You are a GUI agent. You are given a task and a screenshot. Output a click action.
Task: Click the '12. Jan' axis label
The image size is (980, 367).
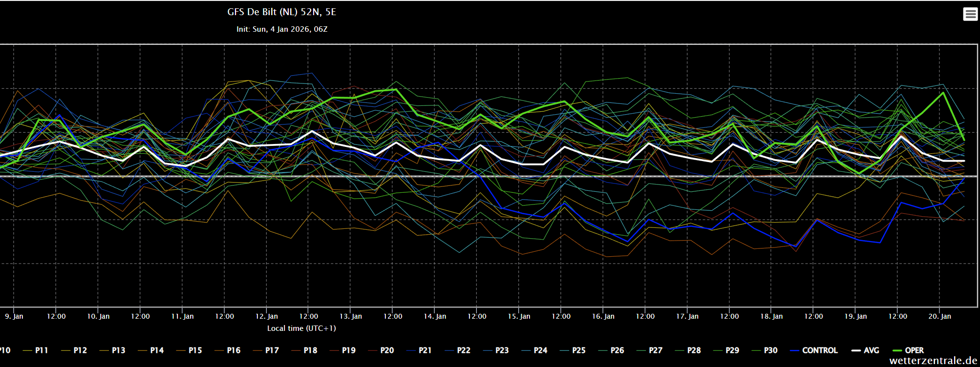267,316
